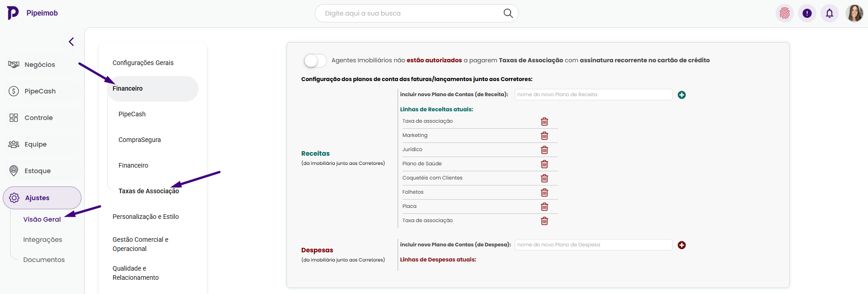Collapse the sidebar with left chevron

click(71, 42)
